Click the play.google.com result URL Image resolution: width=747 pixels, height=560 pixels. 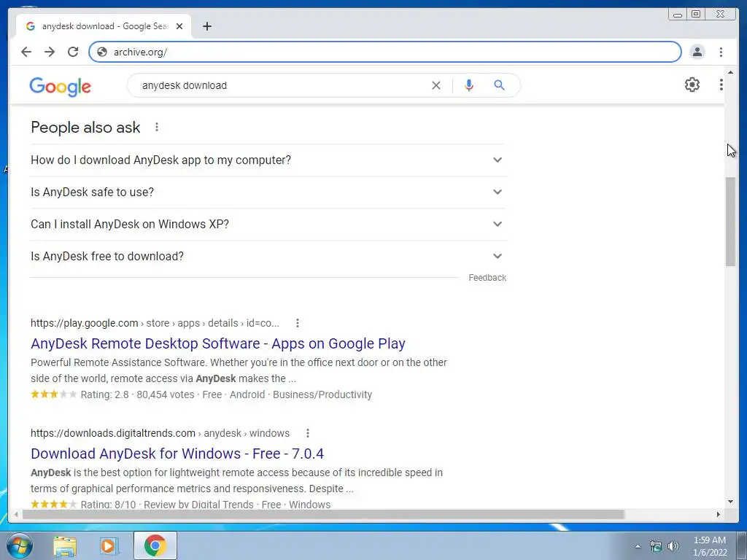(155, 323)
